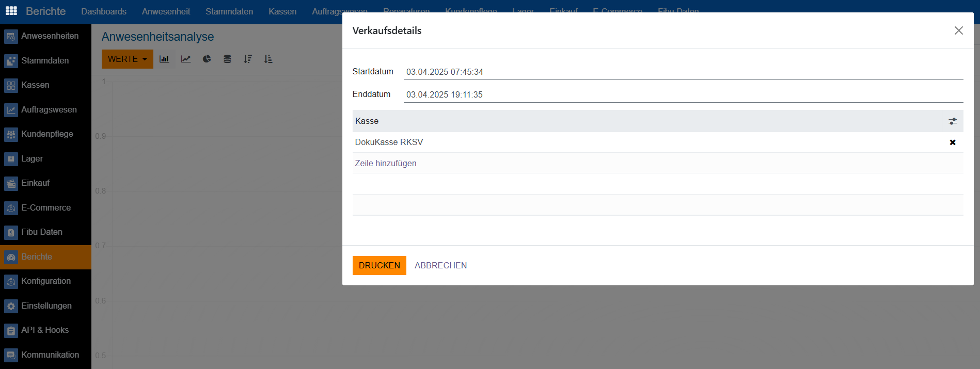The height and width of the screenshot is (369, 980).
Task: Go to API & Hooks in sidebar
Action: 45,330
